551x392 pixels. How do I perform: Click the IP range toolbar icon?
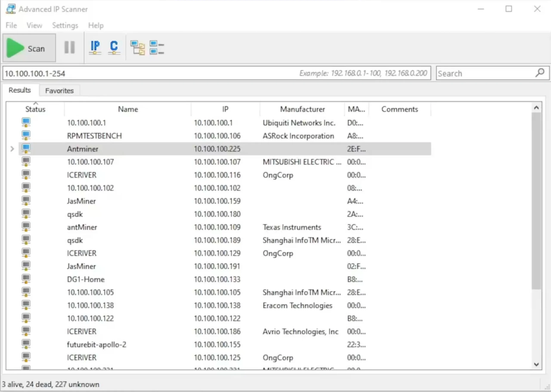tap(95, 47)
